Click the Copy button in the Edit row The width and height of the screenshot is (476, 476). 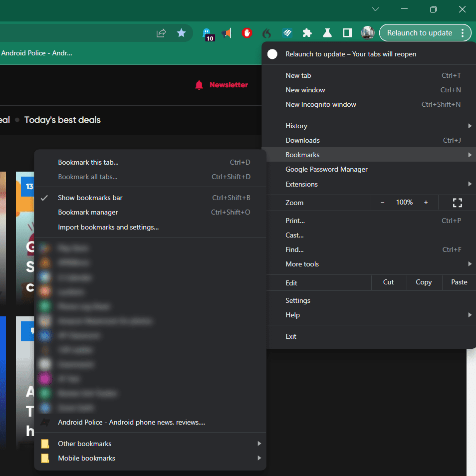tap(424, 282)
